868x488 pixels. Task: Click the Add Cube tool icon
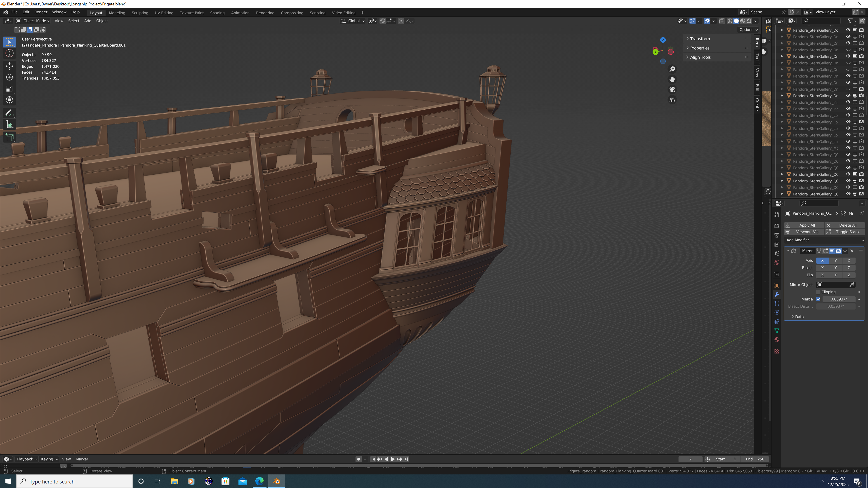[9, 137]
